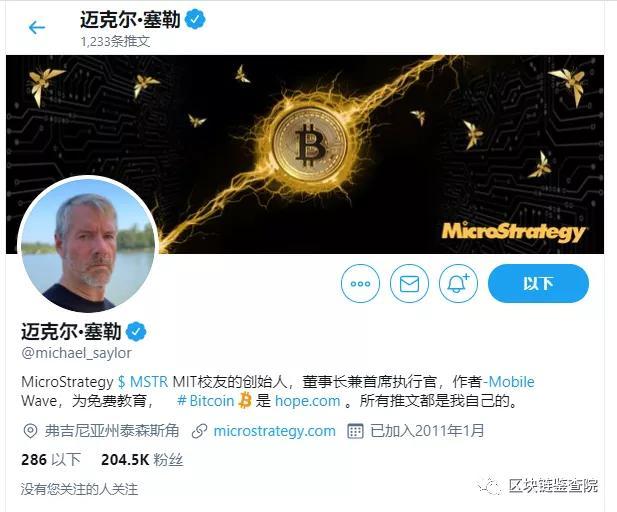The image size is (617, 512).
Task: Go back using the arrow icon
Action: coord(37,28)
